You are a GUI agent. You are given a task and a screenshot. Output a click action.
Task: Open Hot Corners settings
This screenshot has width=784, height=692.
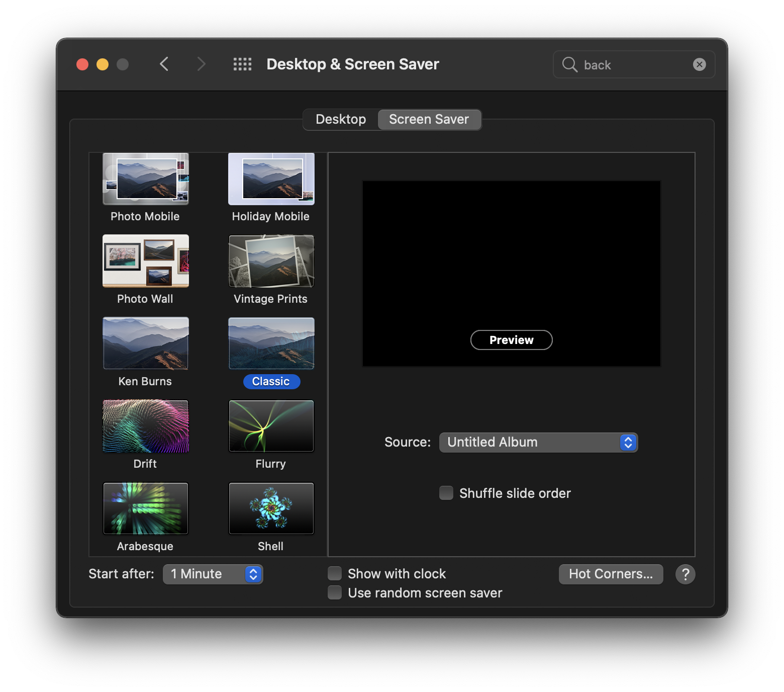point(611,574)
